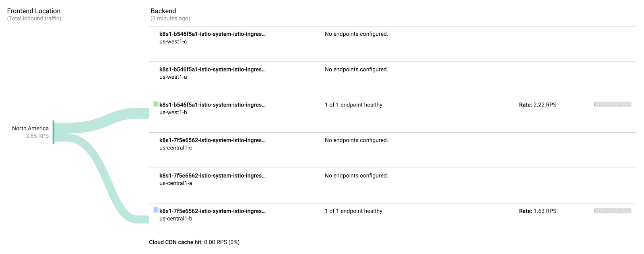Open the us-west1-c backend name
This screenshot has height=254, width=644.
point(212,34)
